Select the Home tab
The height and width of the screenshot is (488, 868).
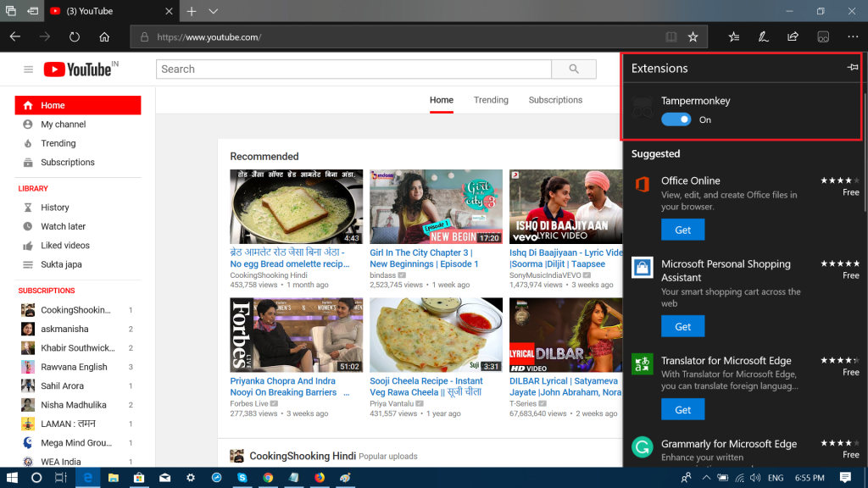pyautogui.click(x=441, y=100)
